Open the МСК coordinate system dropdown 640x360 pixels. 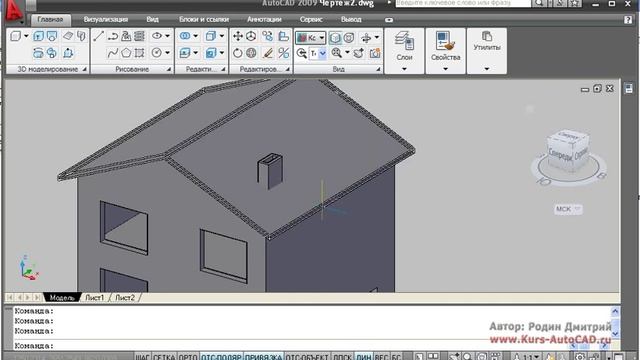coord(568,209)
